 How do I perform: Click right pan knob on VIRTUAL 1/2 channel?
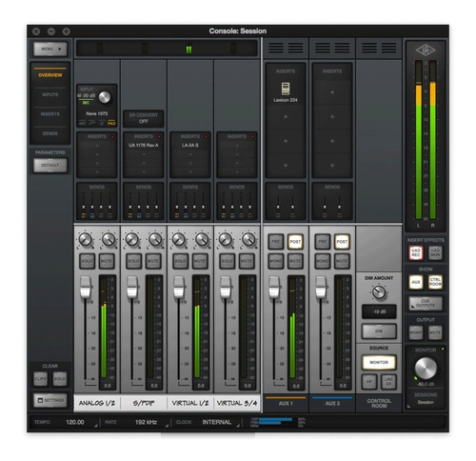202,240
